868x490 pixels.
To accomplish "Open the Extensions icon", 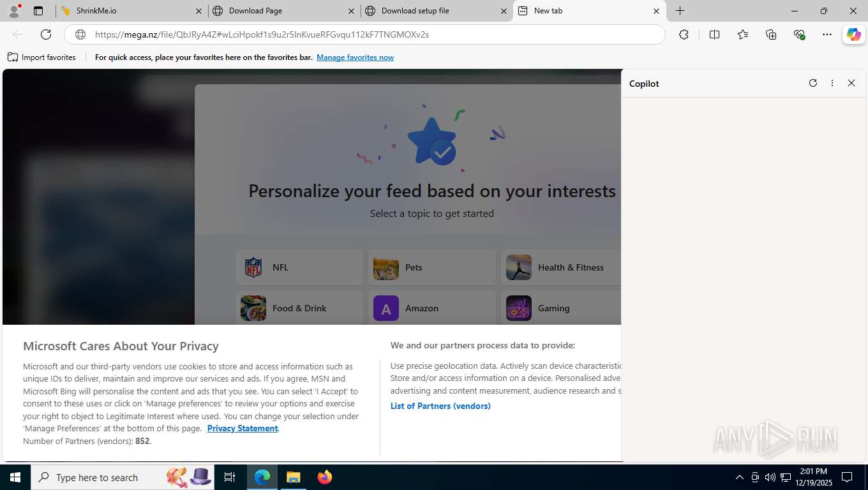I will click(x=684, y=34).
